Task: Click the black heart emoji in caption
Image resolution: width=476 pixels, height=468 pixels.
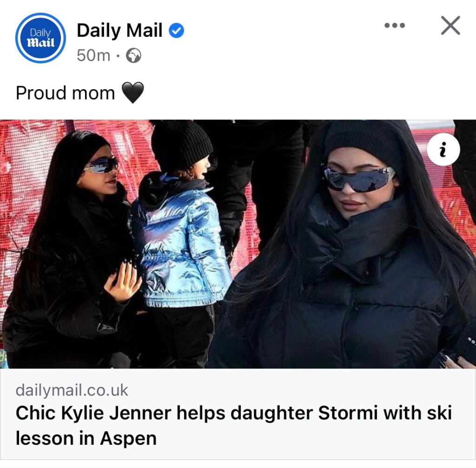Action: [x=132, y=93]
